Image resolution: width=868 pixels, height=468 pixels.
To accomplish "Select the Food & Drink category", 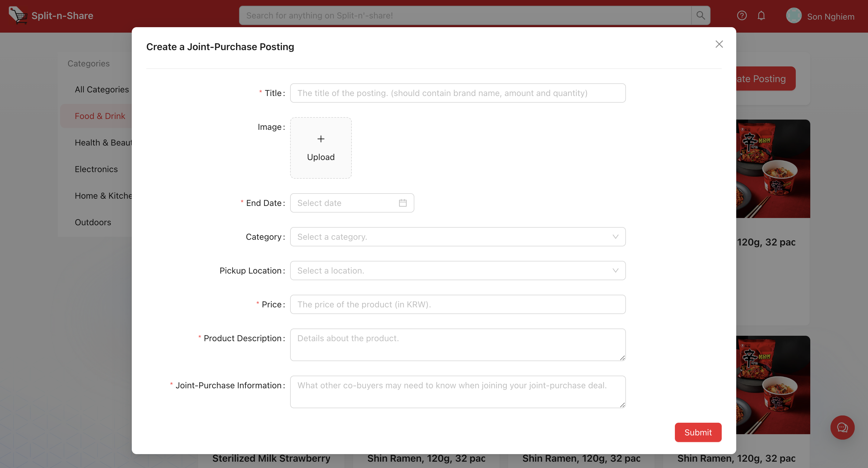I will point(100,116).
